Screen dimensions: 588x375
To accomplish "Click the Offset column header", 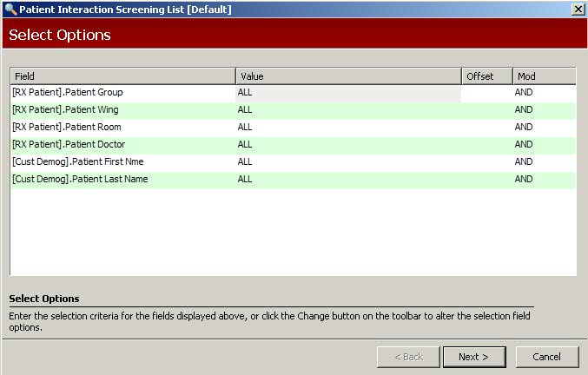I will point(487,76).
